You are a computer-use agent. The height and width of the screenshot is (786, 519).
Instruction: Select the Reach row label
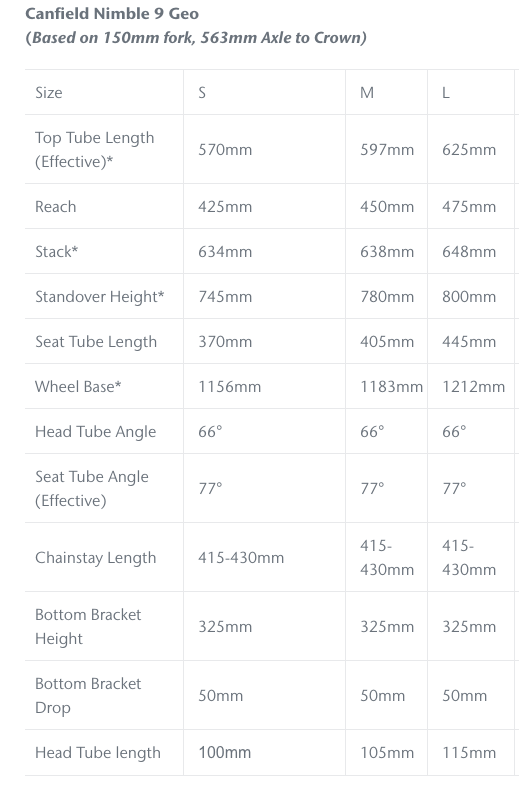coord(56,207)
